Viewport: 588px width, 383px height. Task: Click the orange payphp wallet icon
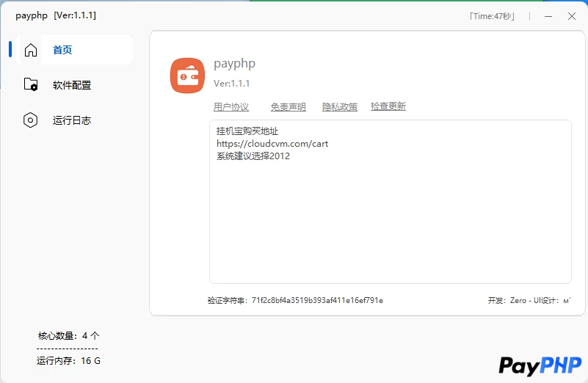point(187,76)
